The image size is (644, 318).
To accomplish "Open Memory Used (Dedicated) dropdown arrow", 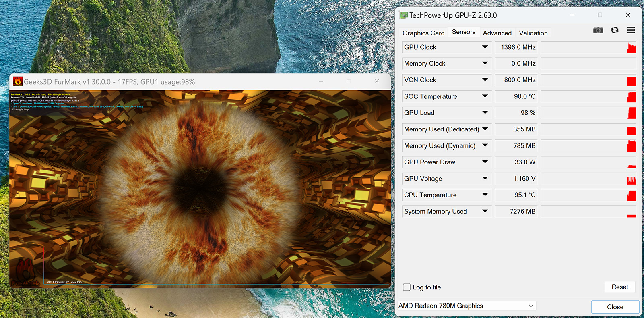I will pos(485,129).
